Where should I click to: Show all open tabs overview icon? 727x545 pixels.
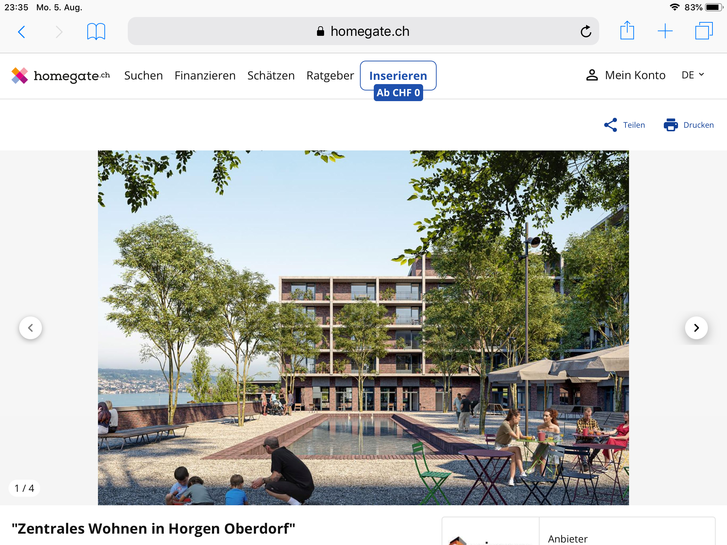tap(703, 31)
